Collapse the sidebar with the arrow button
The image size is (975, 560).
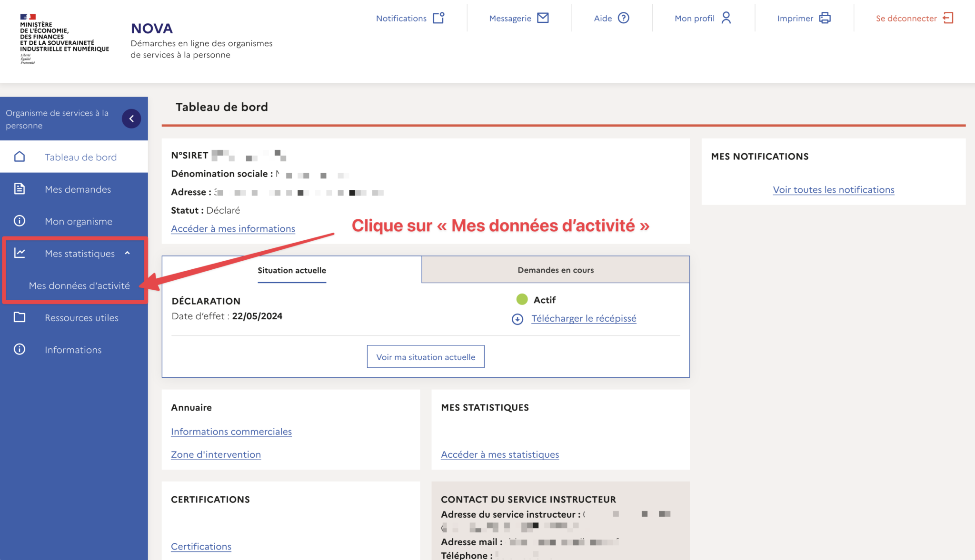[x=131, y=119]
